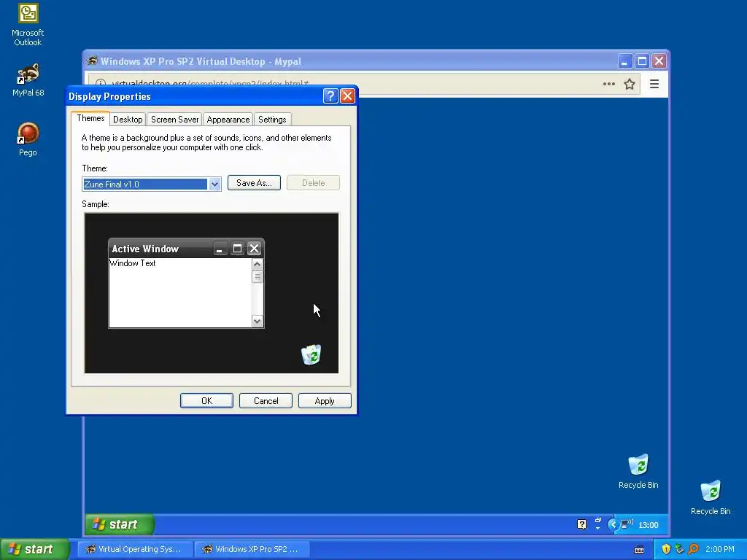Confirm with the OK button
Image resolution: width=747 pixels, height=560 pixels.
206,401
